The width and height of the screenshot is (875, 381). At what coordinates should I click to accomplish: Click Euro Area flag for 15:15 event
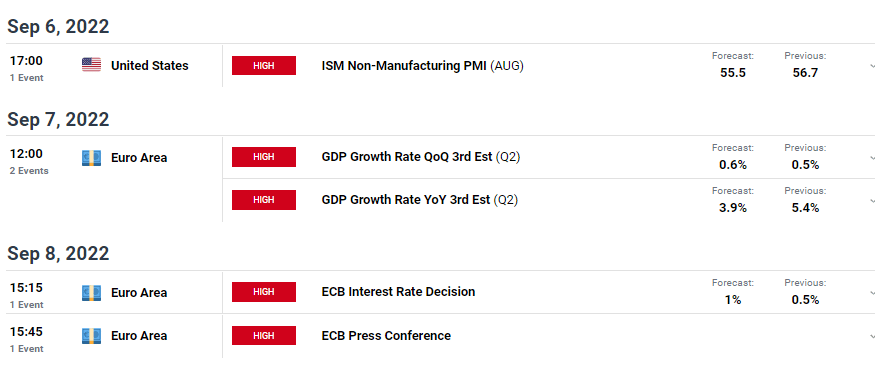(92, 292)
